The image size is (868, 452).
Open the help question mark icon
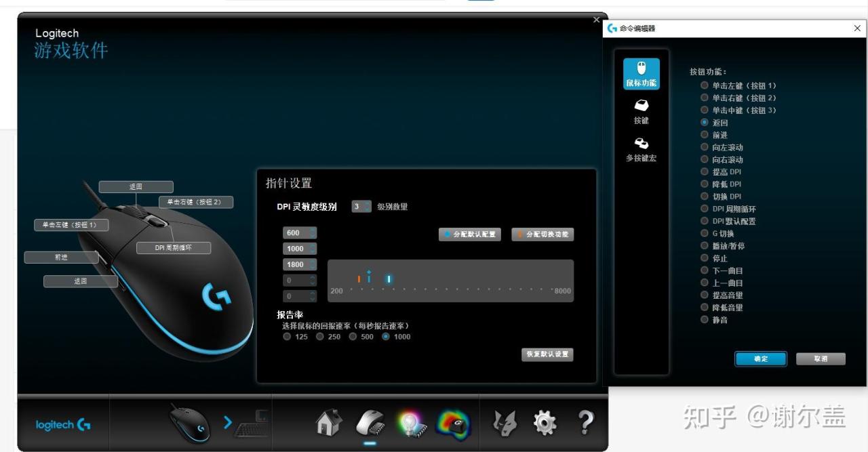coord(586,423)
